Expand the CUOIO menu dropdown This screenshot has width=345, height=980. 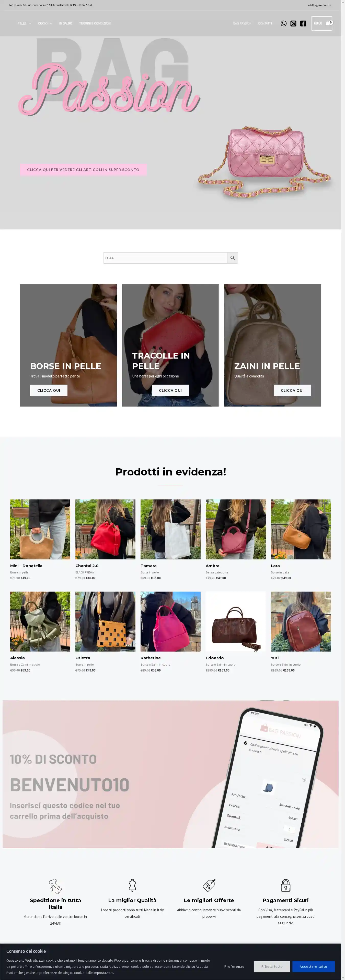click(x=45, y=23)
